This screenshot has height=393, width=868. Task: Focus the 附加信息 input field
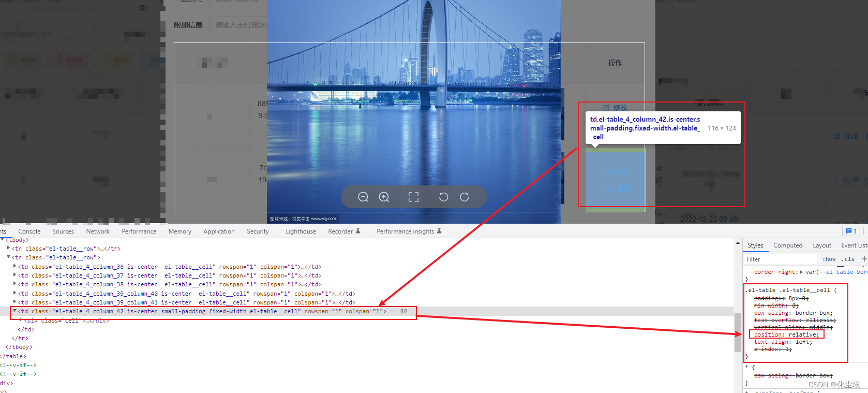coord(238,25)
